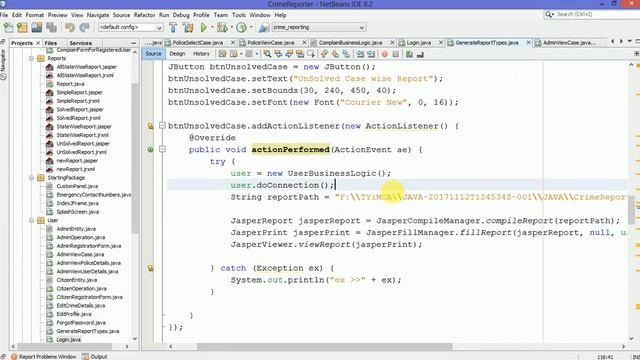
Task: Click the Projects panel vertical scrollbar thumb
Action: (x=135, y=157)
